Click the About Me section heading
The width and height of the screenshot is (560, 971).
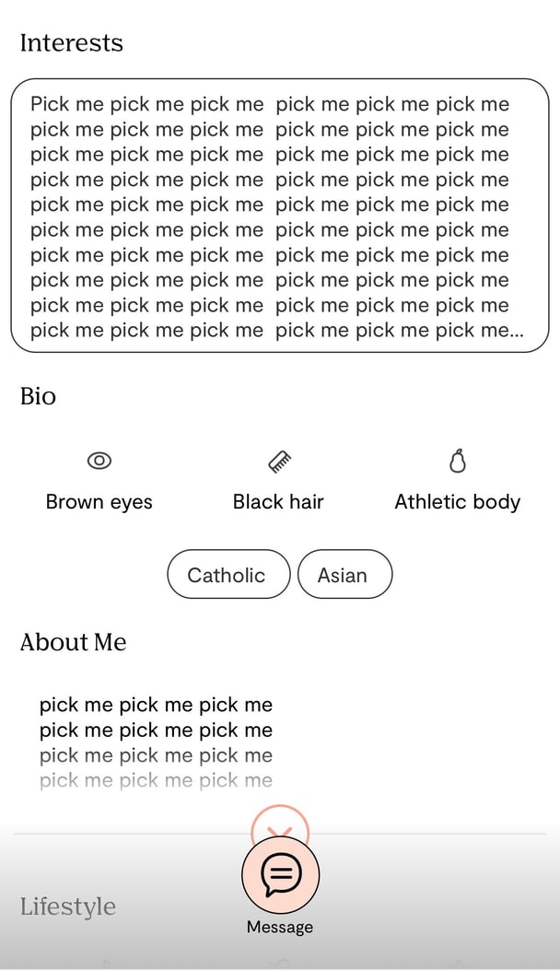coord(73,642)
